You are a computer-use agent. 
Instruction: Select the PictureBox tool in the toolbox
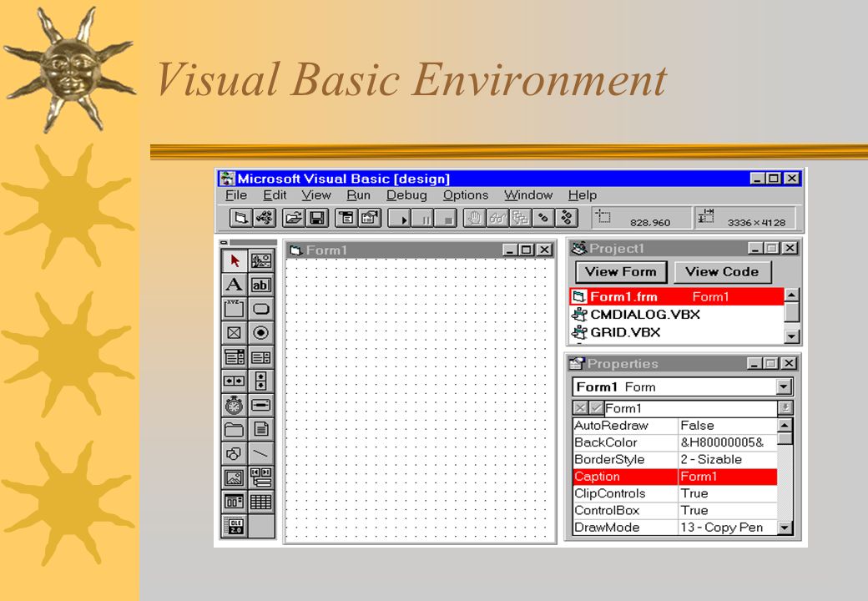(x=260, y=260)
